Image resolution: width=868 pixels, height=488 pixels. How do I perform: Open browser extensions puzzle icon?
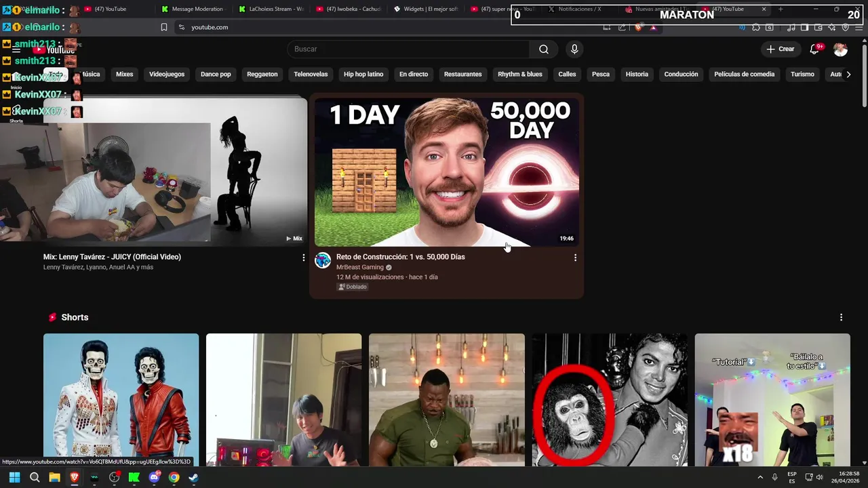click(x=756, y=27)
